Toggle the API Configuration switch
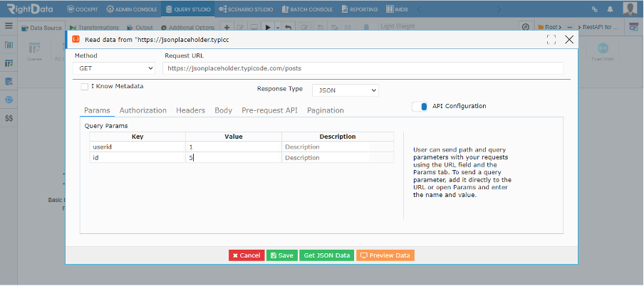 click(x=420, y=106)
